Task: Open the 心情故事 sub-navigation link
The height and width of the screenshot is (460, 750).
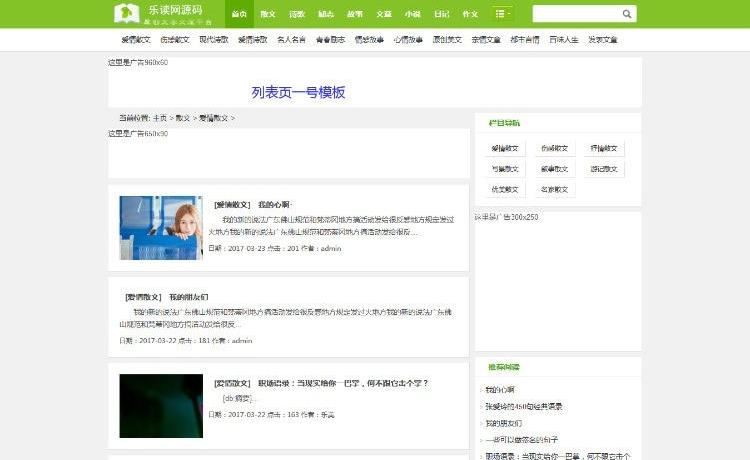Action: point(408,40)
